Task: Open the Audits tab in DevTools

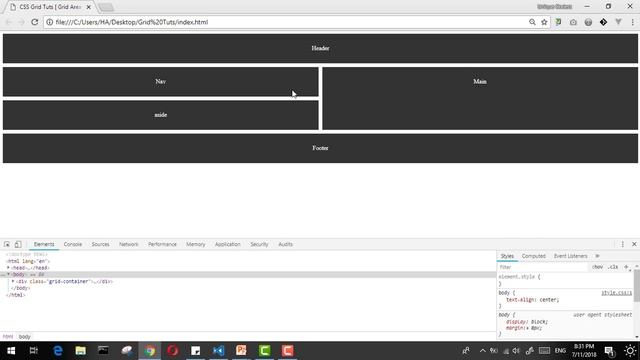Action: pyautogui.click(x=285, y=244)
